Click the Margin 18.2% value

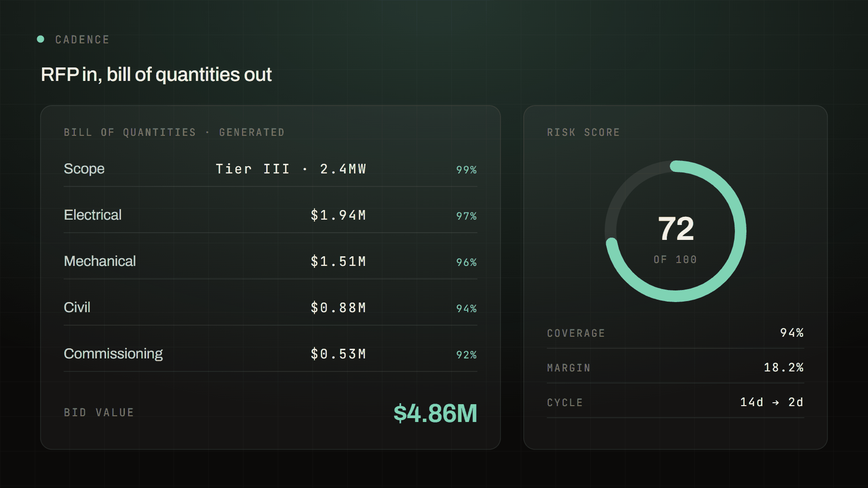(x=784, y=368)
